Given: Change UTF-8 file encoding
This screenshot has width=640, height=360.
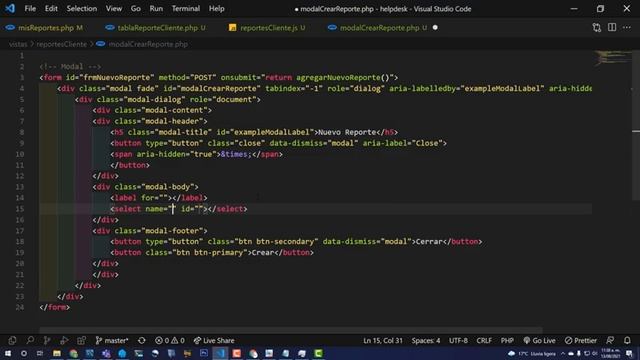Looking at the screenshot, I should pos(458,340).
